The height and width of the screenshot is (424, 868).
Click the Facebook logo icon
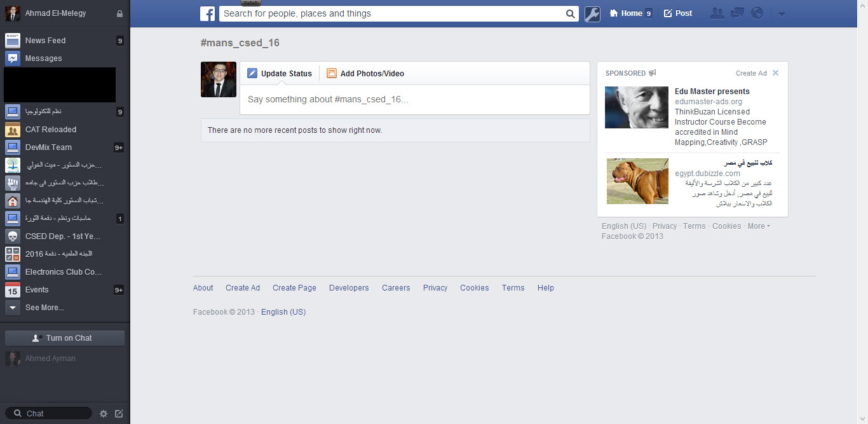[207, 13]
